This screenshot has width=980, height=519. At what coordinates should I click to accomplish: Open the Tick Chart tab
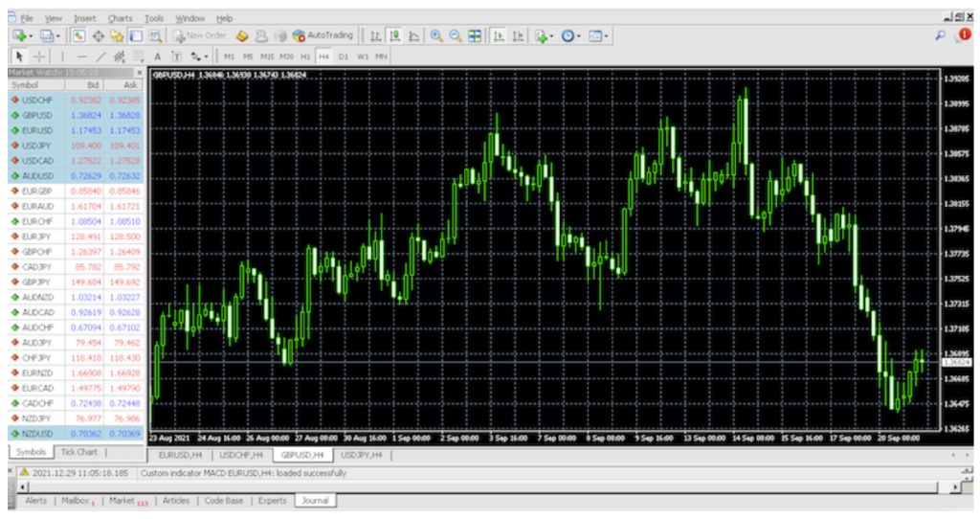[x=79, y=452]
